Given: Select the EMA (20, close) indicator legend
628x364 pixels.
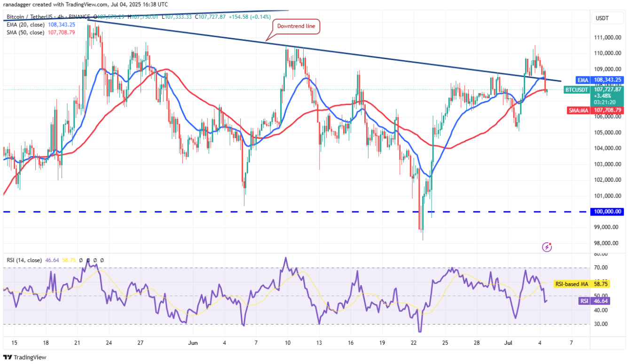Looking at the screenshot, I should click(x=25, y=25).
